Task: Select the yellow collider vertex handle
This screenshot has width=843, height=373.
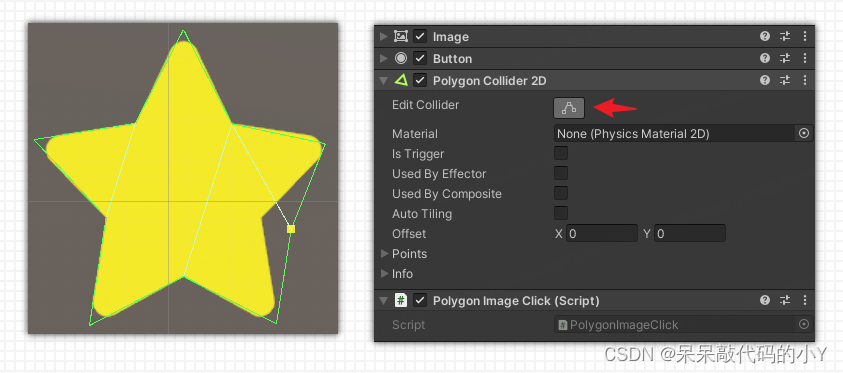Action: click(x=291, y=229)
